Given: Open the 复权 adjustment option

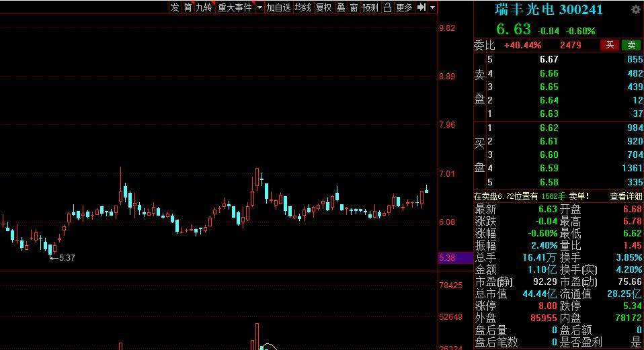Looking at the screenshot, I should coord(323,7).
